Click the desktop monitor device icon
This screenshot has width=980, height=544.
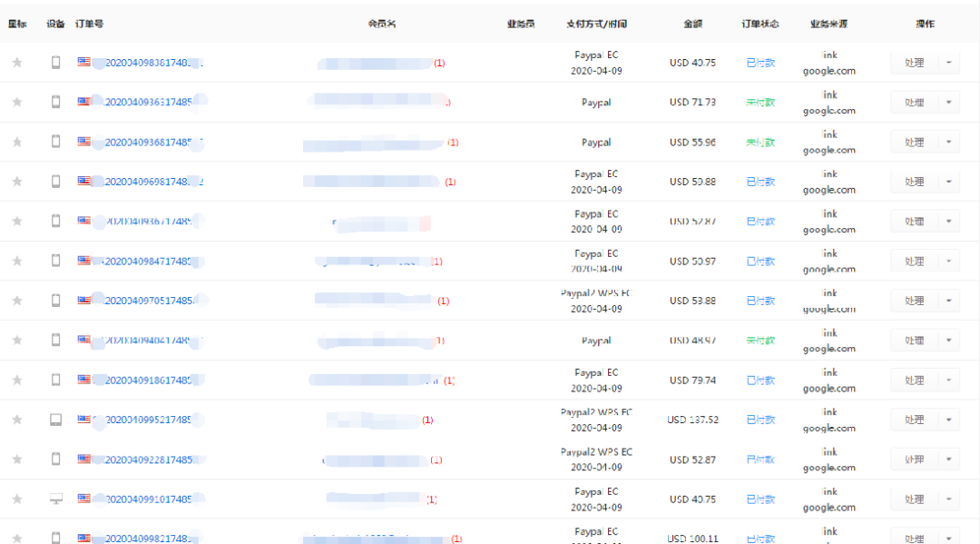click(x=55, y=499)
